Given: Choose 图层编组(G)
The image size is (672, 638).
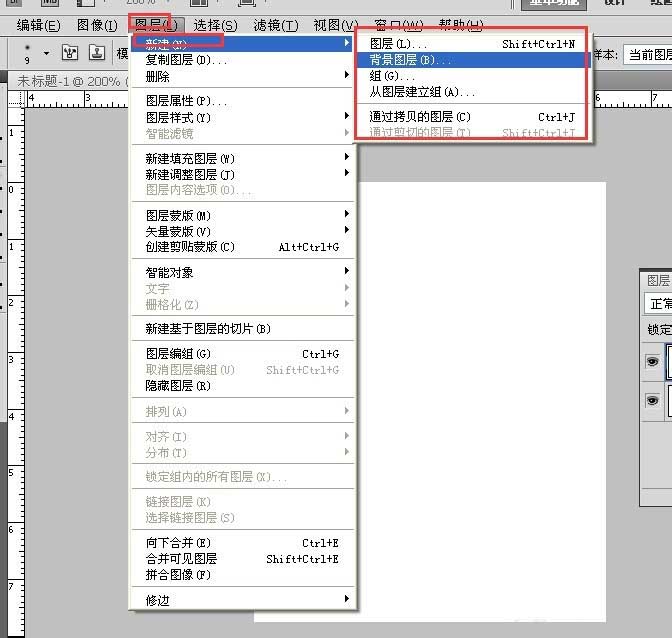Looking at the screenshot, I should point(242,354).
